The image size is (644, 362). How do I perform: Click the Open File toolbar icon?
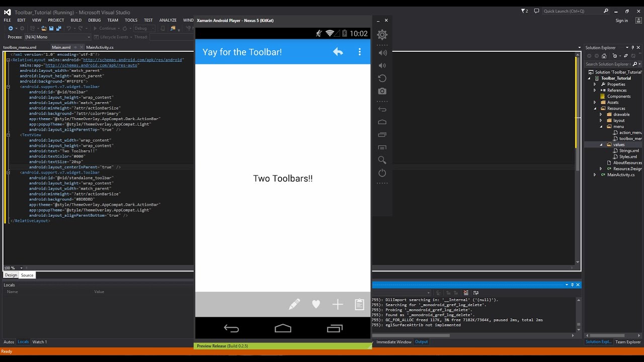pos(44,29)
